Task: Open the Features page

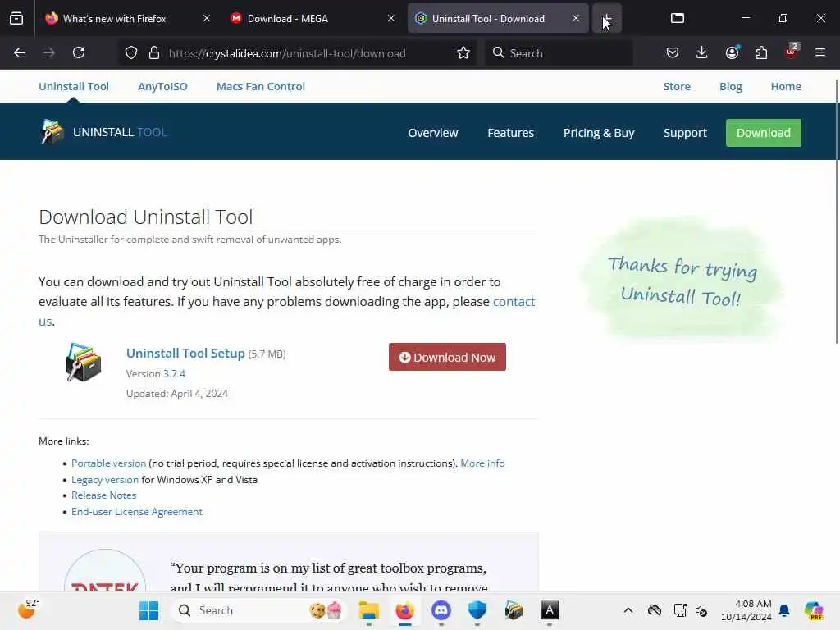Action: coord(510,133)
